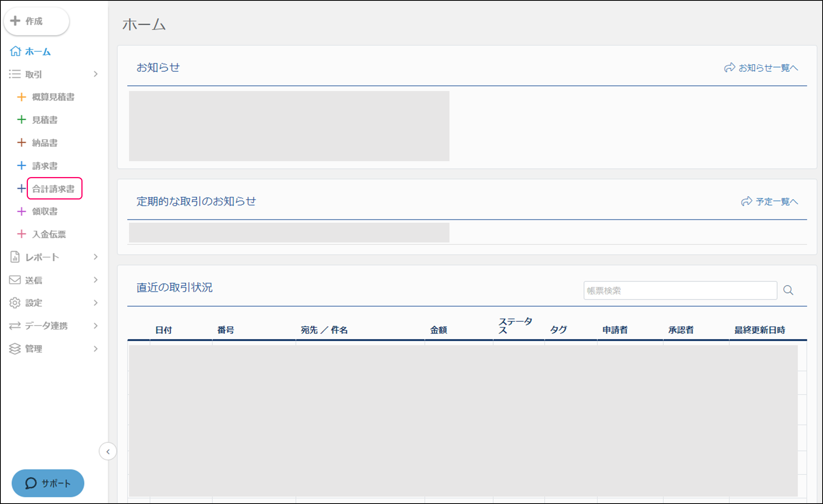Click the green plus icon beside 見積書
Screen dimensions: 823x504
point(22,120)
